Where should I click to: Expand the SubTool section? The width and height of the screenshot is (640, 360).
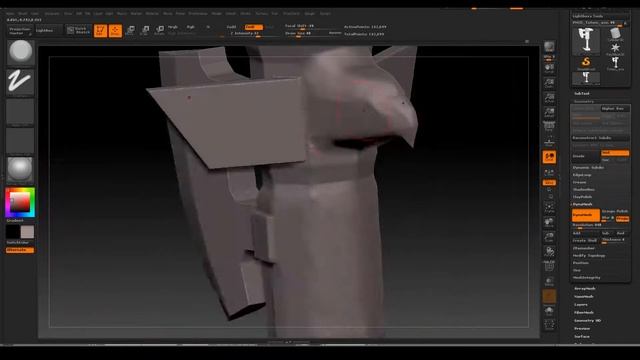(582, 93)
